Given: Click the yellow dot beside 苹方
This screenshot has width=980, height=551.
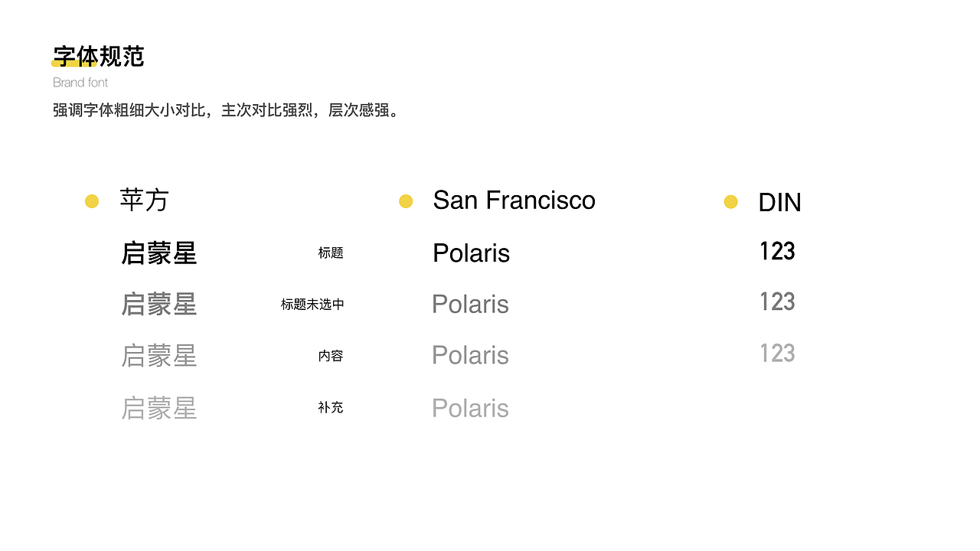Looking at the screenshot, I should 92,201.
